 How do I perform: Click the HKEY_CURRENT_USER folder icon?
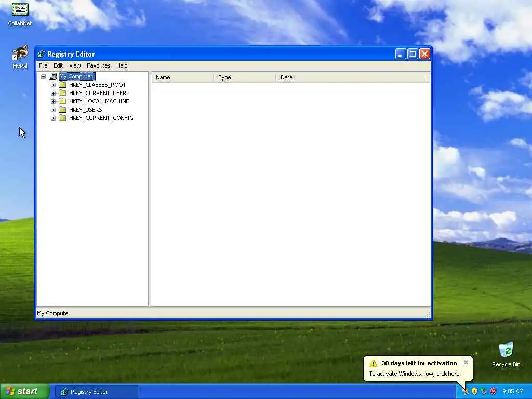(x=62, y=93)
